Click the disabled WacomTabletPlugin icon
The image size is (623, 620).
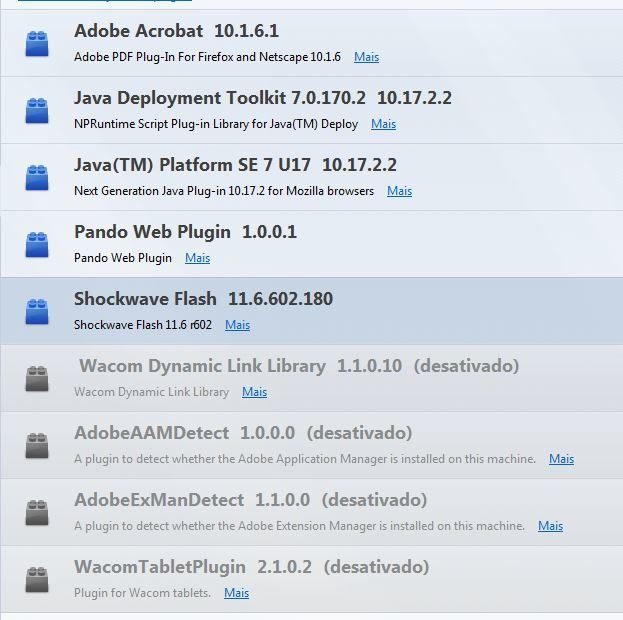(x=37, y=579)
